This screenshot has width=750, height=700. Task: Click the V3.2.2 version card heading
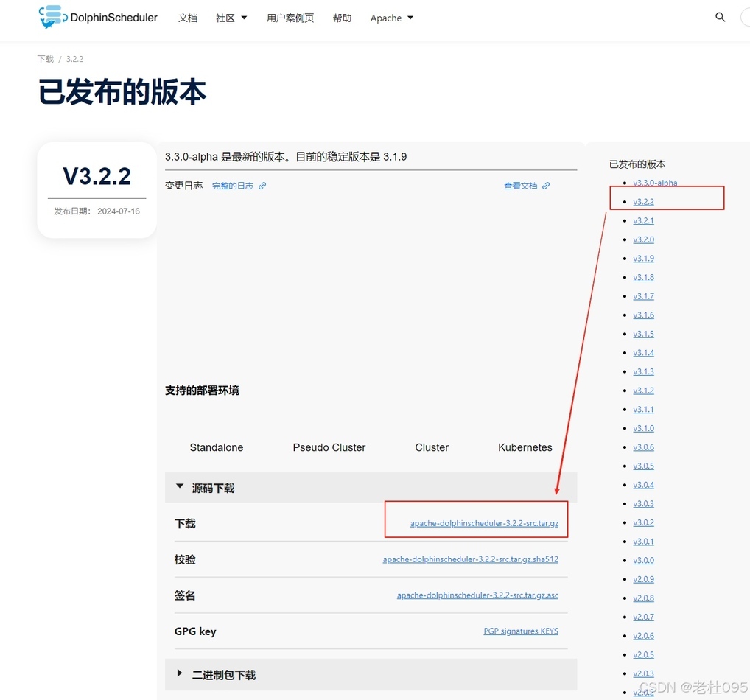(97, 176)
